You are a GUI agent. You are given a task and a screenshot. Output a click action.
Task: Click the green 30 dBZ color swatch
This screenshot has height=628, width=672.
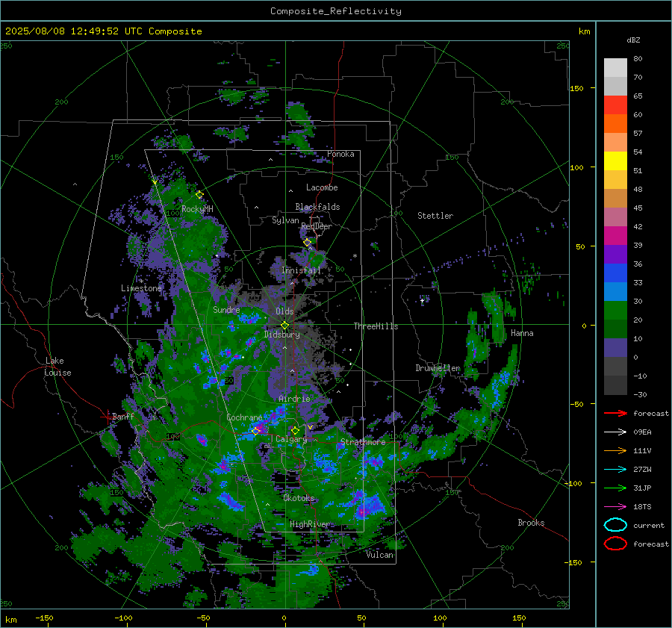[x=615, y=310]
